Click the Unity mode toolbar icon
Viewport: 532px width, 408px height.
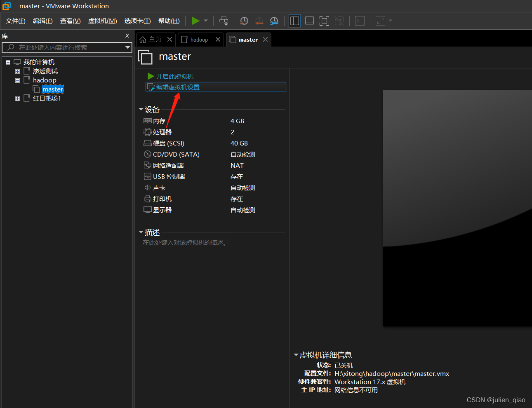coord(339,21)
